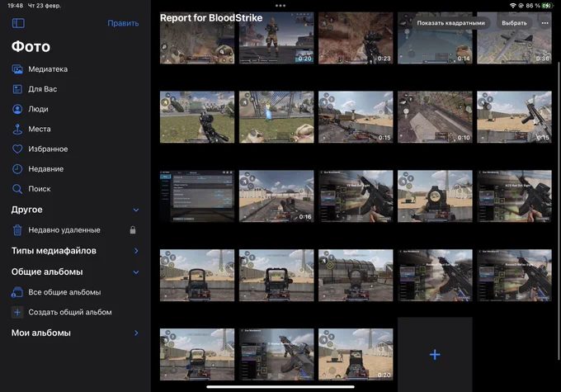Collapse Общие альбомы chevron
Viewport: 561px width, 392px height.
136,272
